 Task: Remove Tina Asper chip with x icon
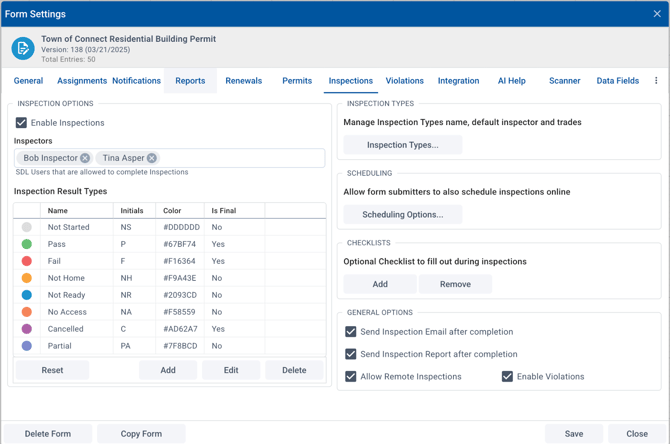(152, 158)
